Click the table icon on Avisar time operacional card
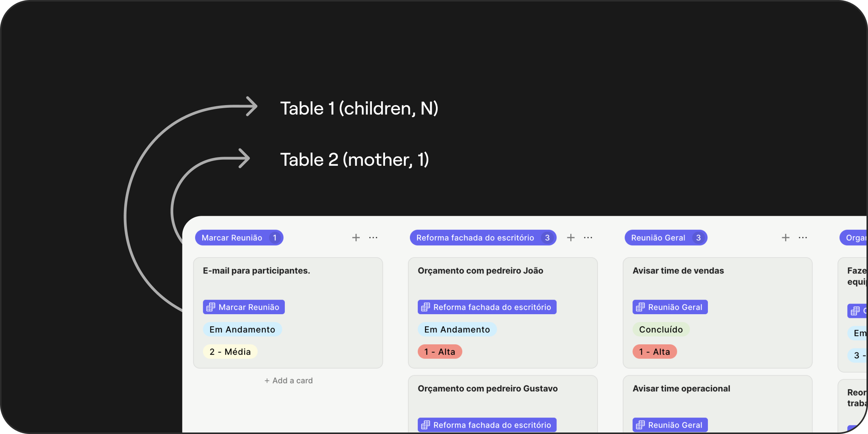868x434 pixels. coord(640,425)
